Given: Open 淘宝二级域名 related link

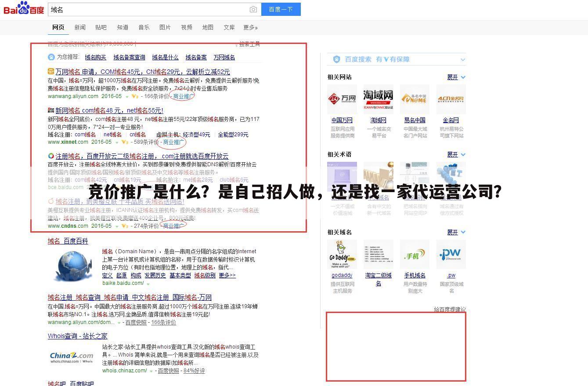Looking at the screenshot, I should click(x=378, y=279).
